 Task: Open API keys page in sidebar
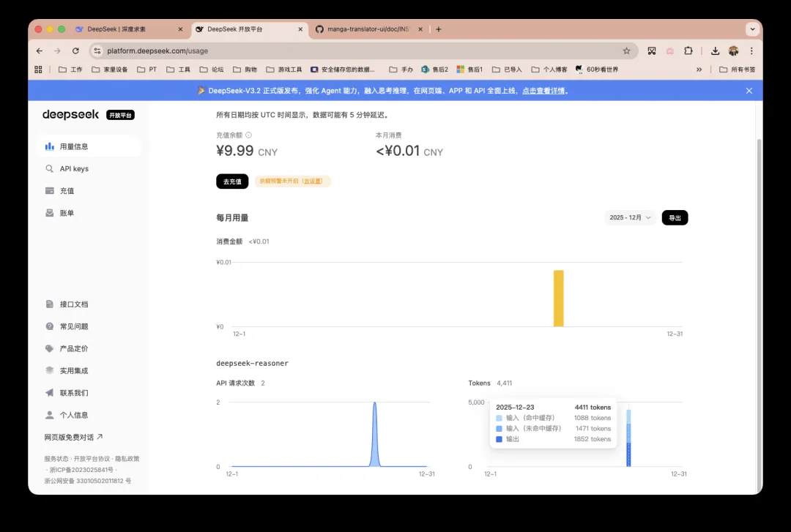pyautogui.click(x=73, y=169)
